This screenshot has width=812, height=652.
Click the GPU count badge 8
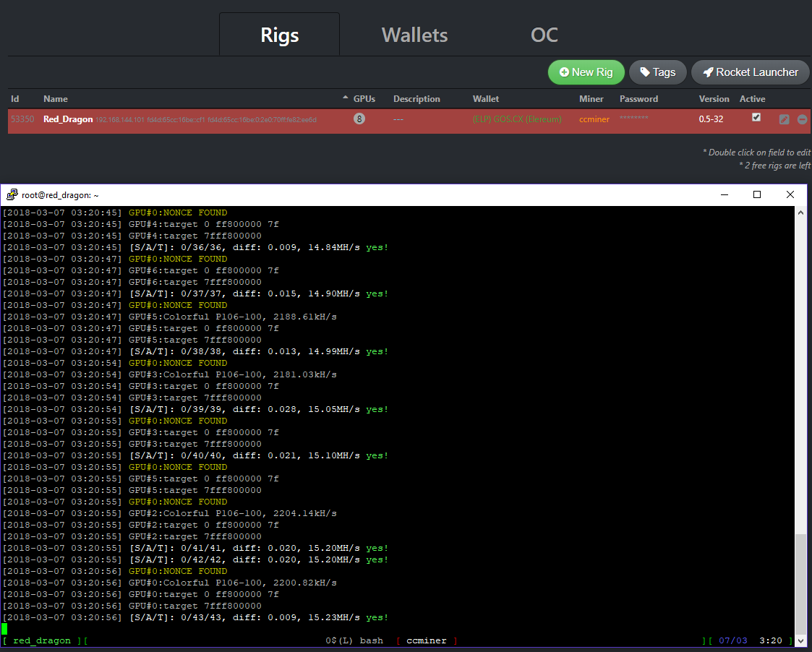click(359, 119)
